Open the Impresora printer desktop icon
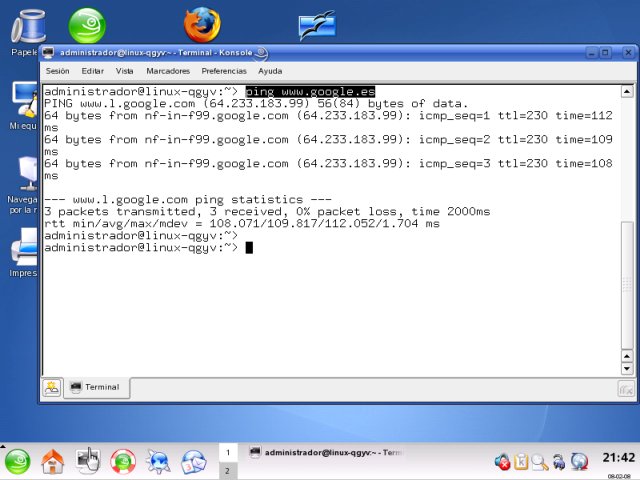 coord(24,247)
